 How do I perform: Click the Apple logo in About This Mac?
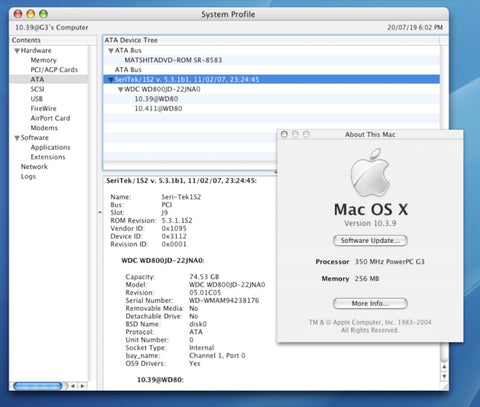(x=370, y=173)
